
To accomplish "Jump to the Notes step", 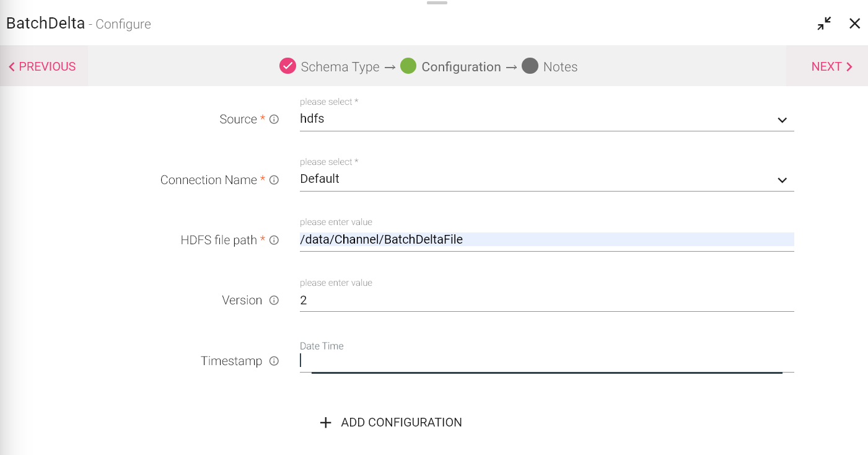I will pyautogui.click(x=550, y=67).
